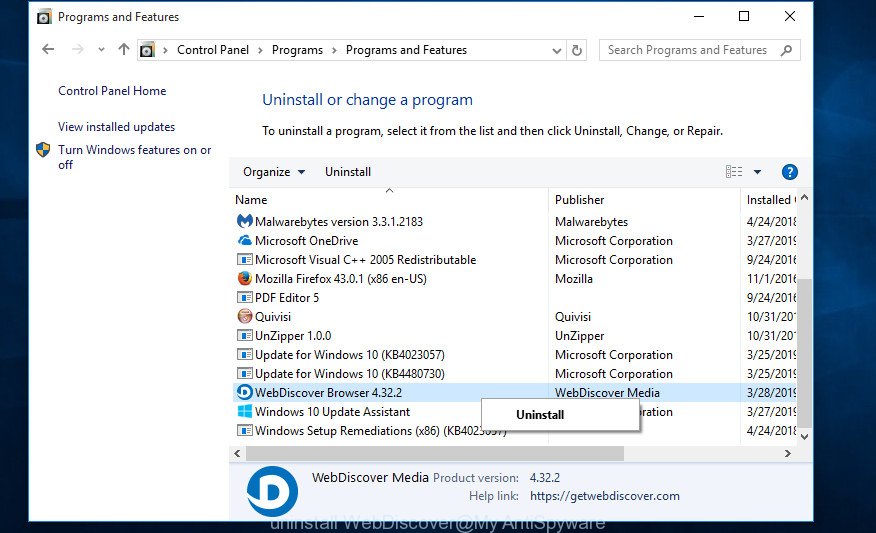The height and width of the screenshot is (533, 876).
Task: Open help with the blue question mark icon
Action: (789, 172)
